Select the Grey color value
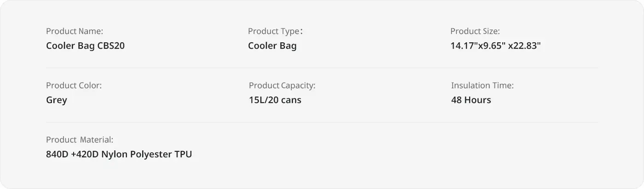This screenshot has width=644, height=189. [x=57, y=100]
